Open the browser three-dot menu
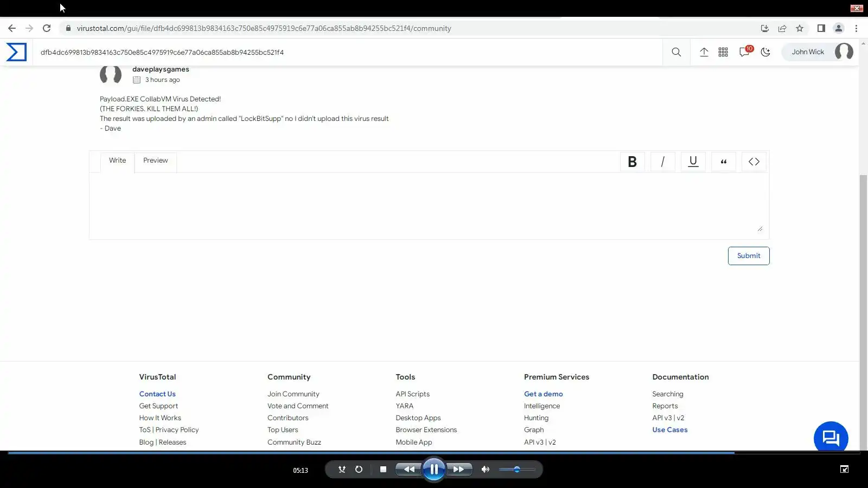 pyautogui.click(x=856, y=28)
